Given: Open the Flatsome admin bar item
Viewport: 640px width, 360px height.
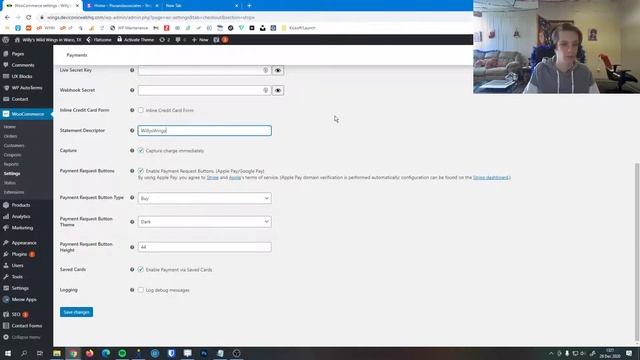Looking at the screenshot, I should (99, 40).
